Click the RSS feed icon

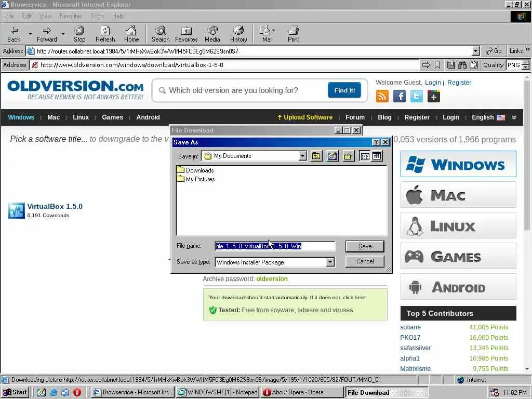point(382,96)
